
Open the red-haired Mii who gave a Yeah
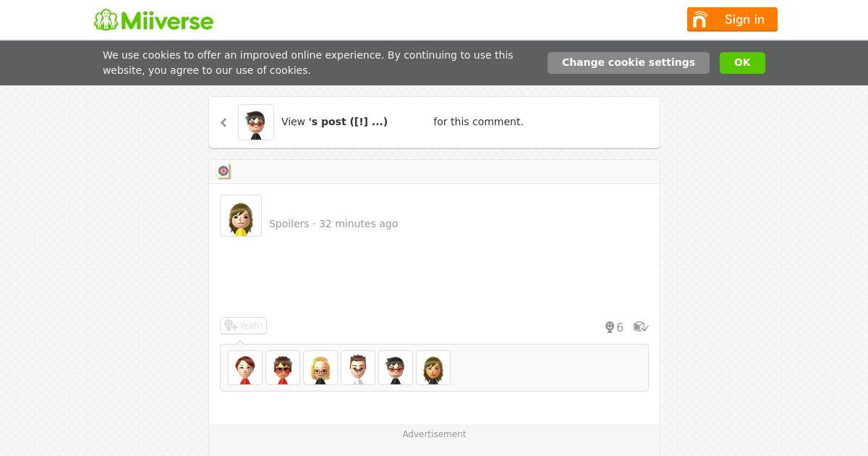(245, 368)
